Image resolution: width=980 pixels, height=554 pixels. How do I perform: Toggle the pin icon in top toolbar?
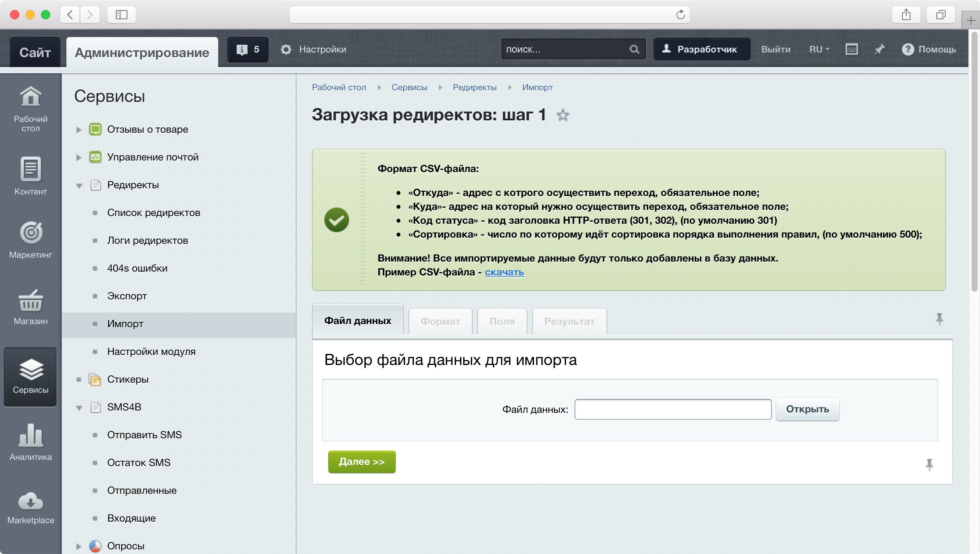click(x=879, y=49)
